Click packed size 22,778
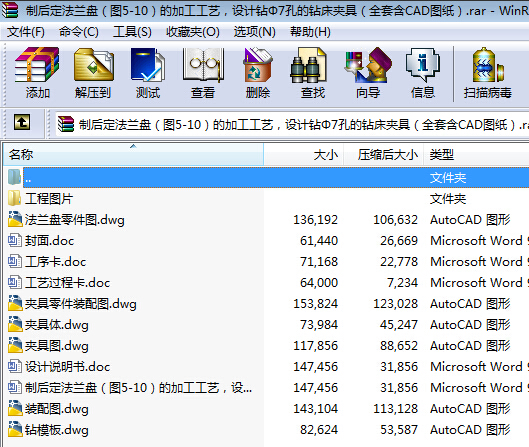Viewport: 529px width, 447px height. 399,261
